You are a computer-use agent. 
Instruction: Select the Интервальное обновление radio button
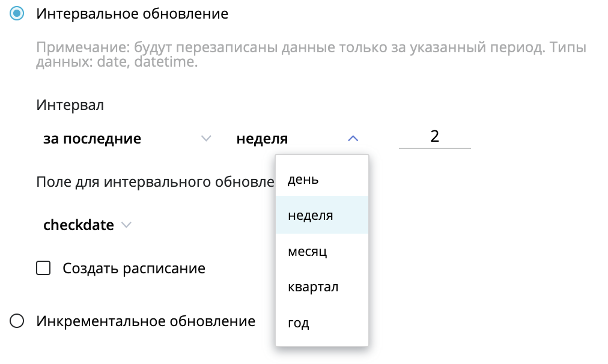17,14
